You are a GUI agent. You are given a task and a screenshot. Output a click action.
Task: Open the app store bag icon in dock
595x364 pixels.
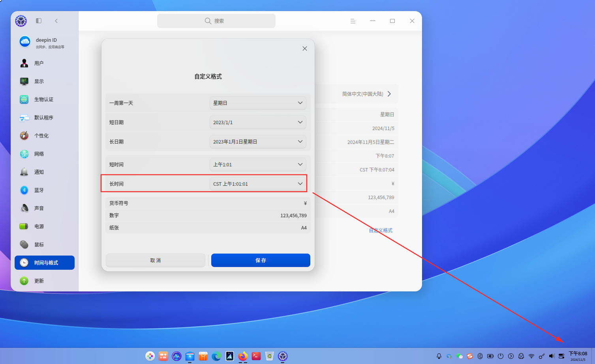point(203,356)
